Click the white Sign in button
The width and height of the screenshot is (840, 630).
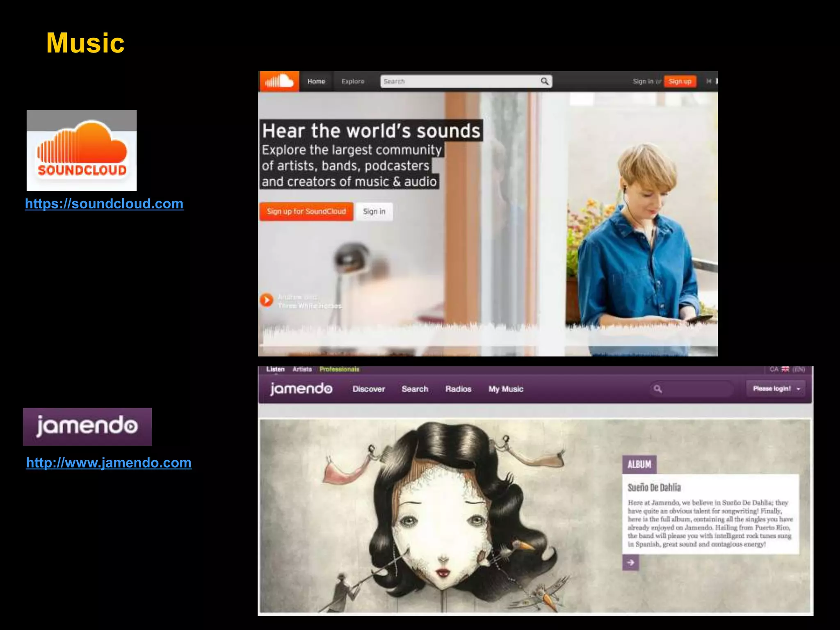point(374,211)
